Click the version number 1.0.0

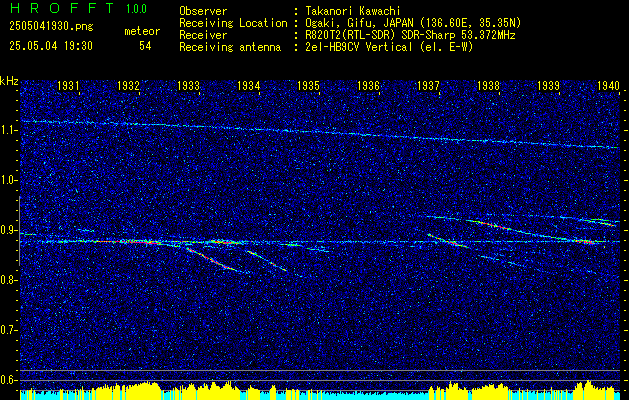click(x=136, y=8)
